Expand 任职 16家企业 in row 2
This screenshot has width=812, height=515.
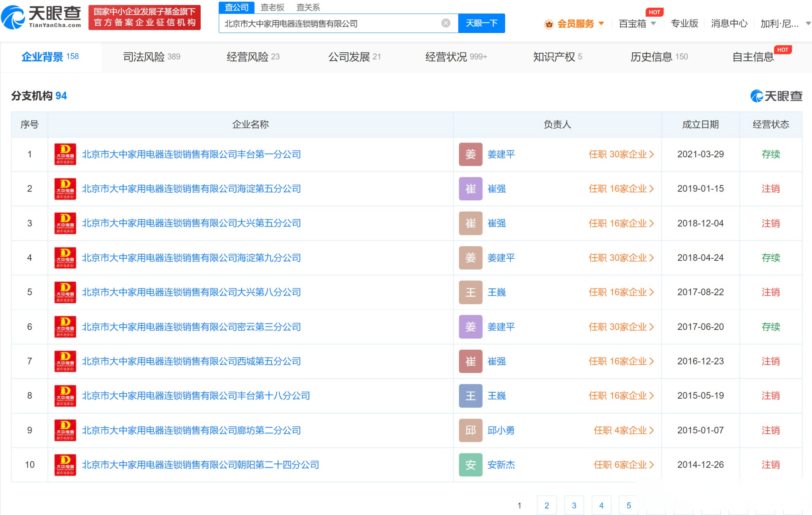click(621, 189)
